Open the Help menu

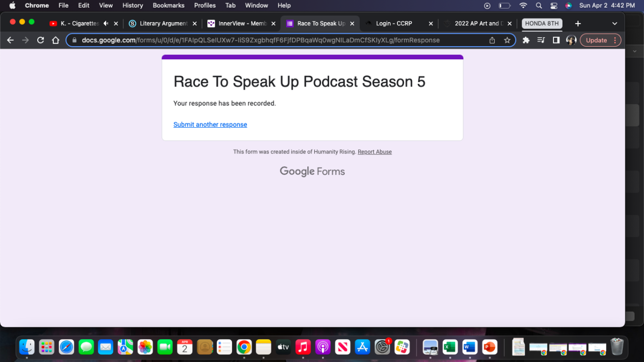pos(284,6)
